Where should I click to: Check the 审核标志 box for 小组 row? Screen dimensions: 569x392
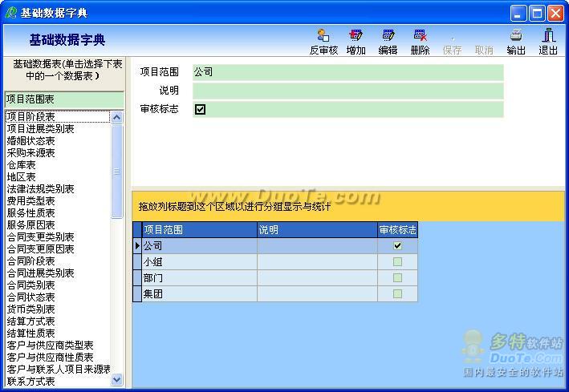tap(397, 262)
